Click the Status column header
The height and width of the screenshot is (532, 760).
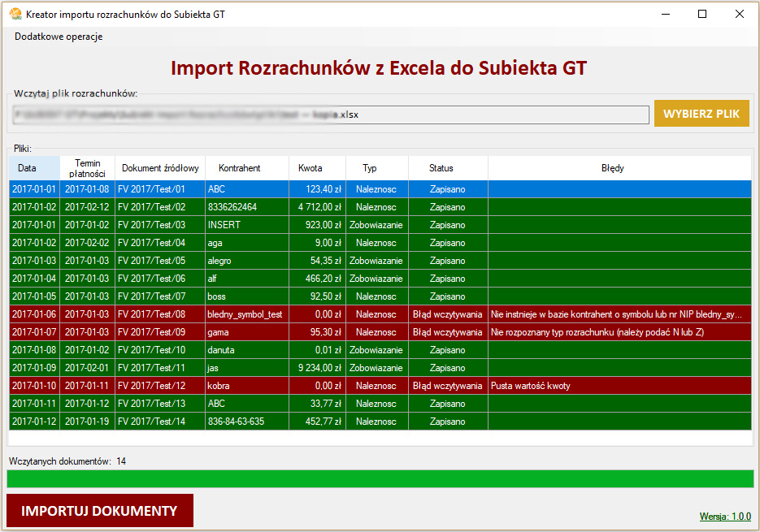coord(441,168)
